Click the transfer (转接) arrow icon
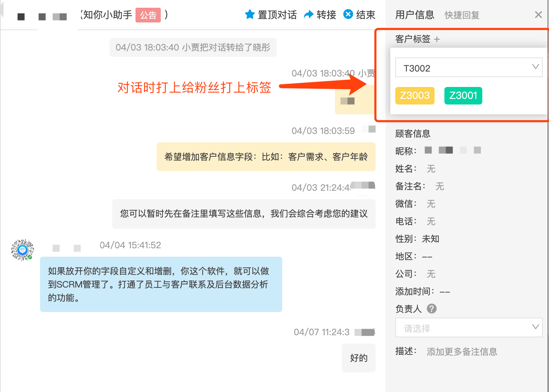Screen dimensions: 549x392 (308, 14)
